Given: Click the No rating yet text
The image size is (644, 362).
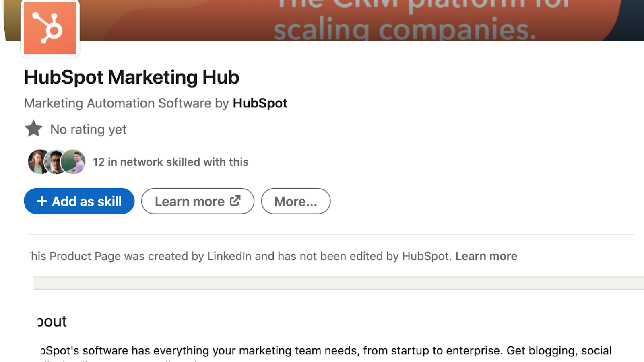Looking at the screenshot, I should click(x=88, y=130).
